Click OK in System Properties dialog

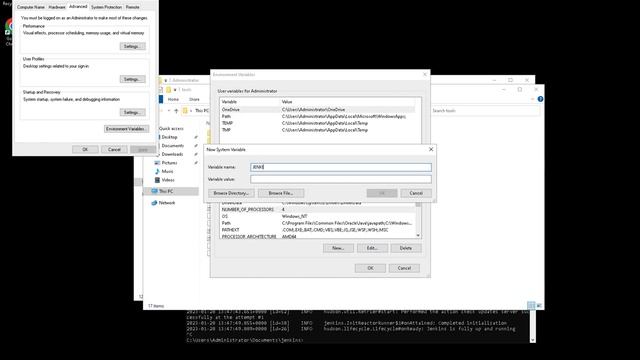pyautogui.click(x=85, y=149)
